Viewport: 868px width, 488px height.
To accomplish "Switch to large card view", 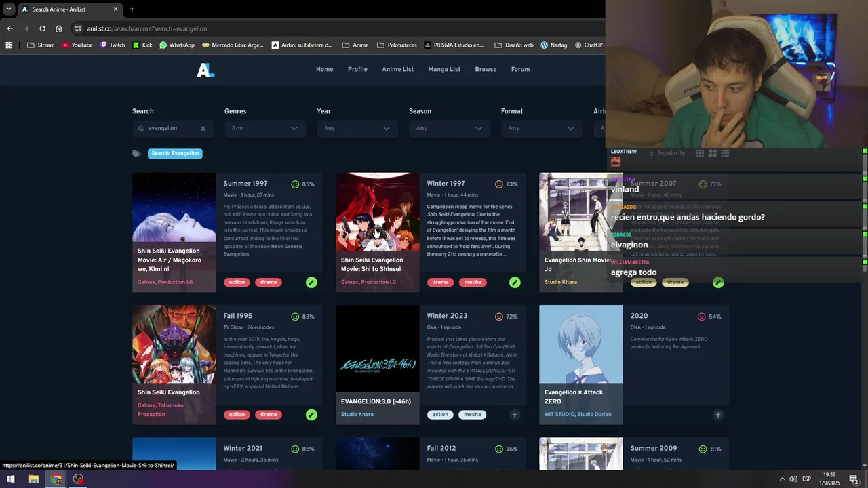I will pyautogui.click(x=712, y=154).
